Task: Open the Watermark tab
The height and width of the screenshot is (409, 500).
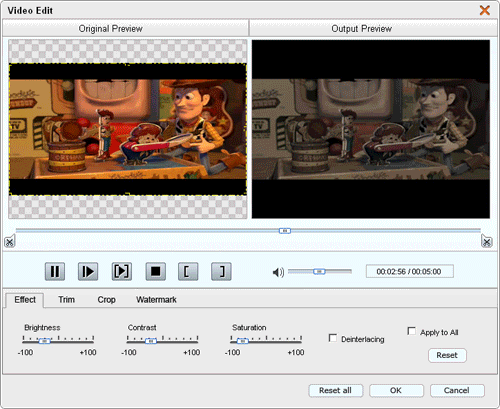Action: pyautogui.click(x=156, y=300)
